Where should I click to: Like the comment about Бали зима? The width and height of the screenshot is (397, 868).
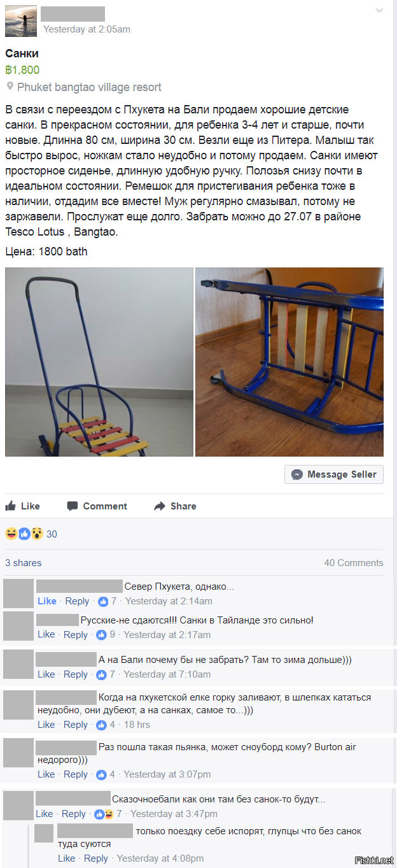coord(46,674)
